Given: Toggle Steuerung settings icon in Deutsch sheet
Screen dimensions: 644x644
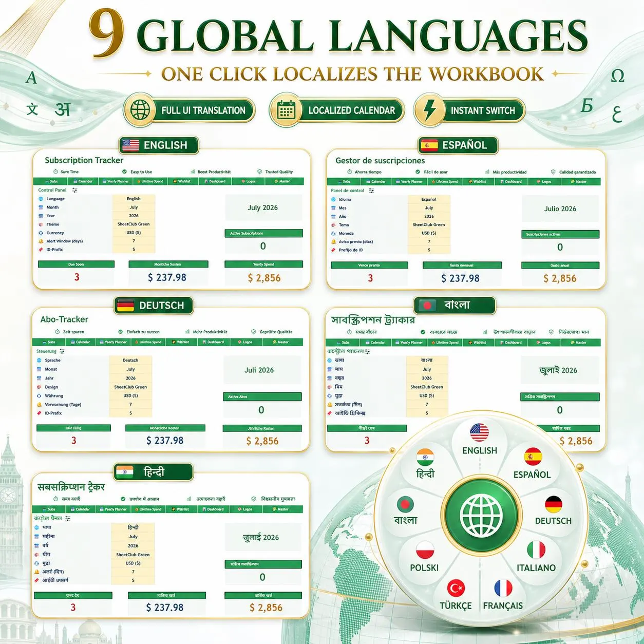Looking at the screenshot, I should (x=62, y=351).
